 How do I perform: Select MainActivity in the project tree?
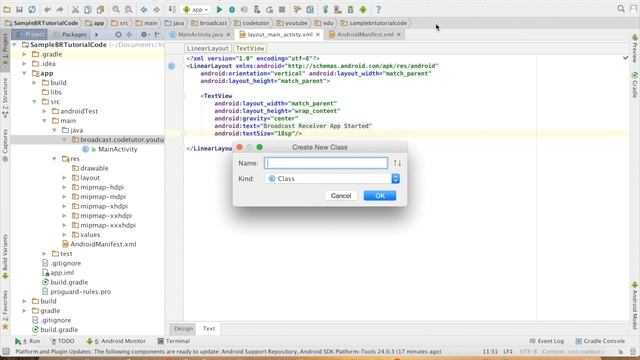click(118, 149)
